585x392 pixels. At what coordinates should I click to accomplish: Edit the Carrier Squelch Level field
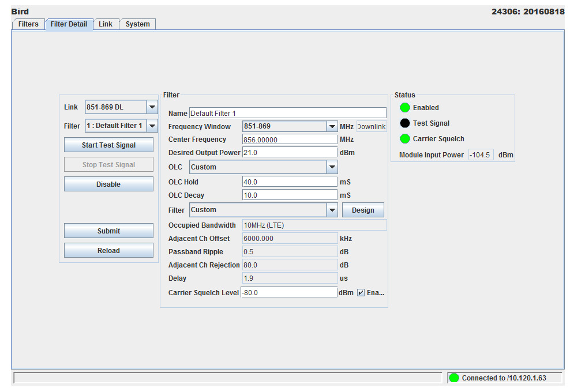click(x=289, y=292)
